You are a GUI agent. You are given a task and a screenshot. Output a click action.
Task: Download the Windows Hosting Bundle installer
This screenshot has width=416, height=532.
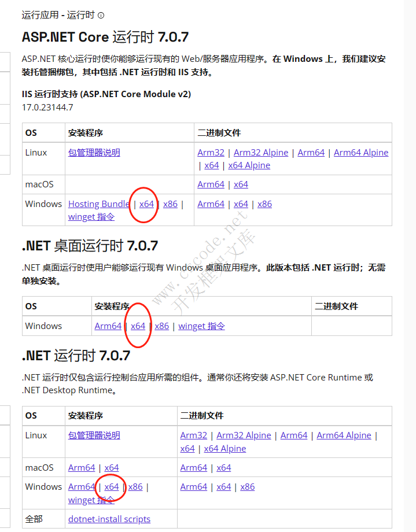click(x=99, y=204)
